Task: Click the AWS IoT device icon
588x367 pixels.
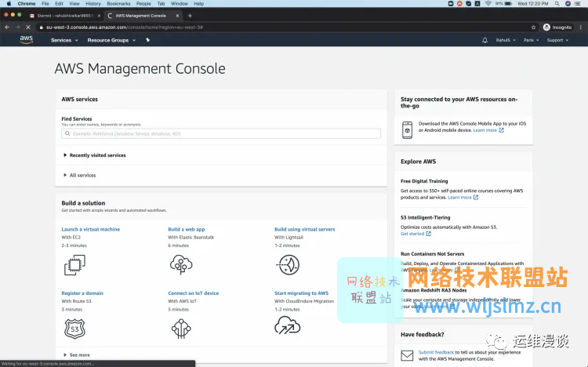Action: (181, 329)
